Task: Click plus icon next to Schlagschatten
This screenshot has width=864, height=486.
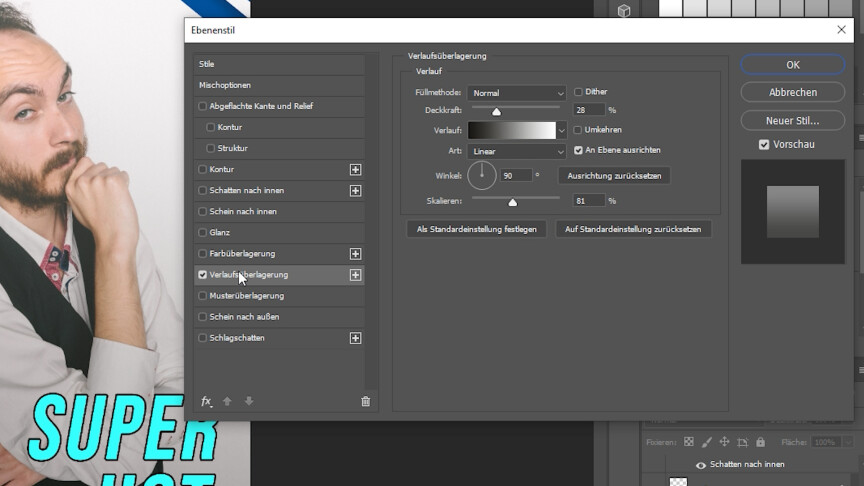Action: point(355,338)
